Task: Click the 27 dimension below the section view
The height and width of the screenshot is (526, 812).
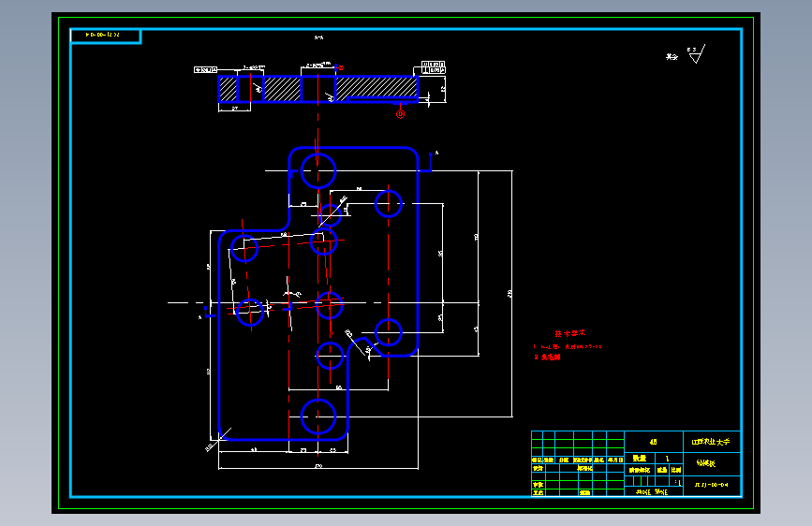Action: click(x=234, y=109)
